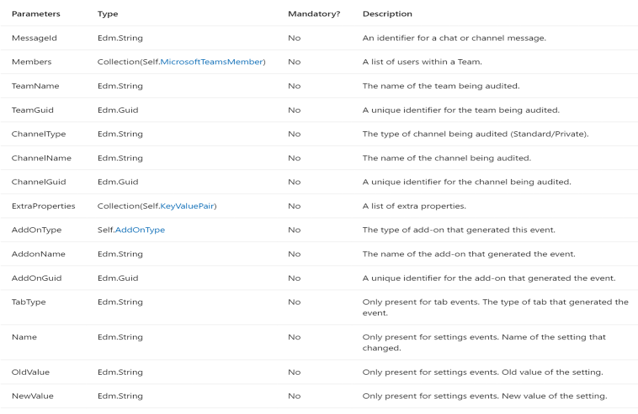
Task: Select the ExtraProperties parameter cell
Action: 43,206
